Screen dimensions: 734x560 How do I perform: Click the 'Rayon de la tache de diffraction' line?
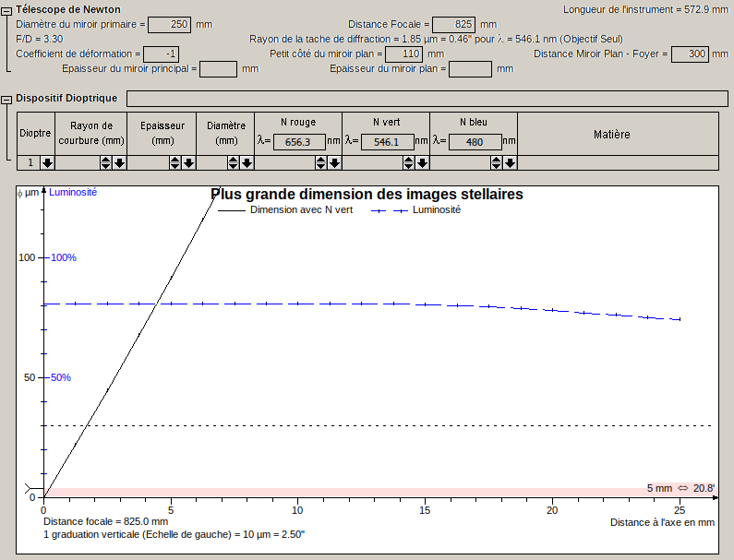click(437, 40)
